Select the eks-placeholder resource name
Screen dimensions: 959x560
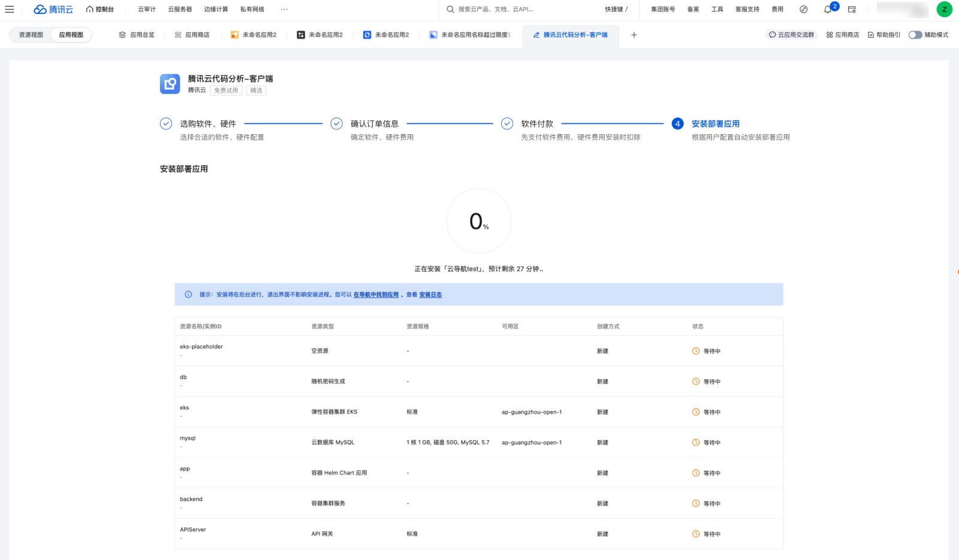coord(201,347)
